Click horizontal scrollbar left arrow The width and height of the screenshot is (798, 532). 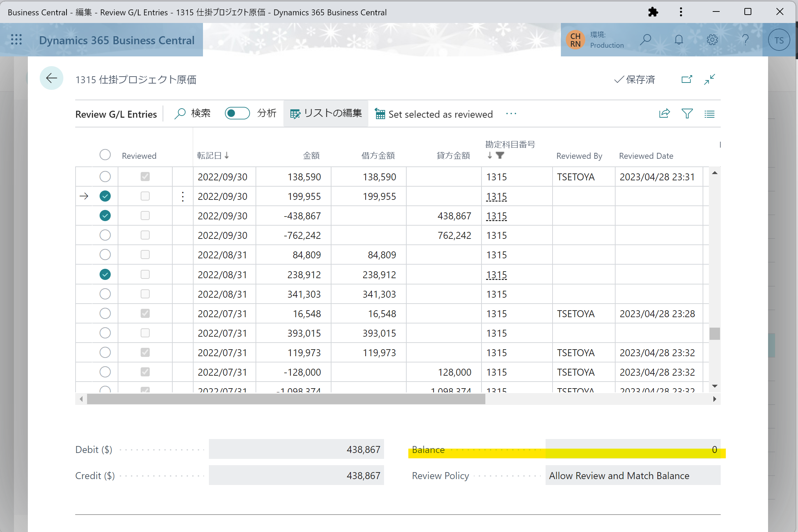click(x=81, y=399)
